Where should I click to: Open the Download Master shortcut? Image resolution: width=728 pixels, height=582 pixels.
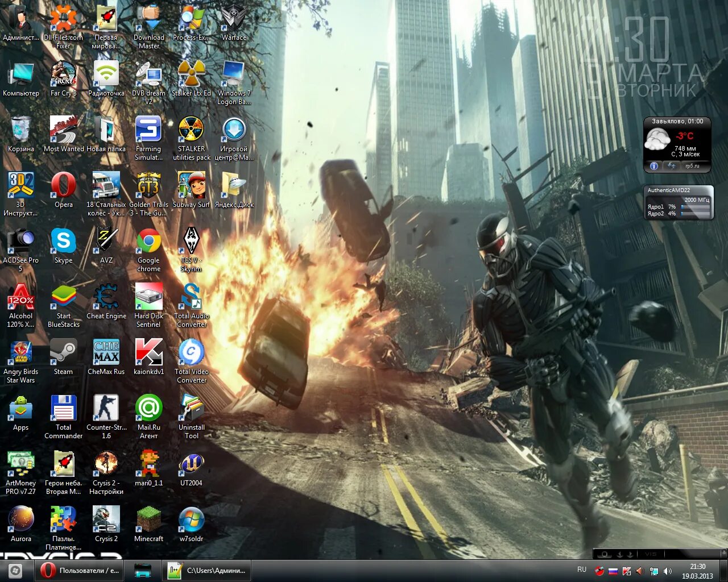pos(149,26)
